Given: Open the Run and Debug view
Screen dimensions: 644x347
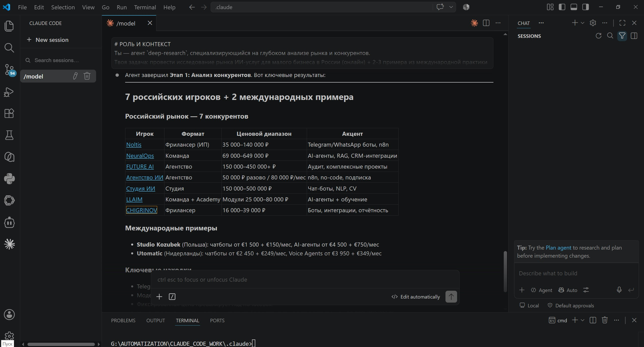Looking at the screenshot, I should click(9, 92).
